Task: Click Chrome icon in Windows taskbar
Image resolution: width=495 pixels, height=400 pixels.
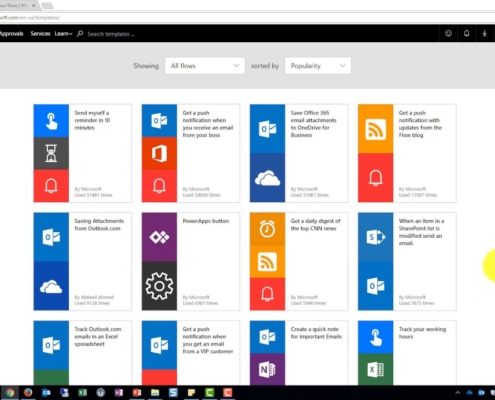Action: pos(10,393)
